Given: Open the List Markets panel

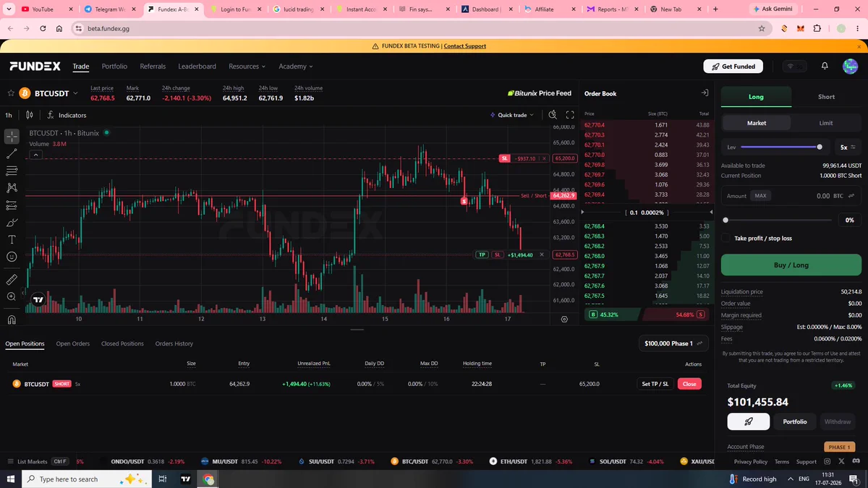Looking at the screenshot, I should [x=37, y=461].
